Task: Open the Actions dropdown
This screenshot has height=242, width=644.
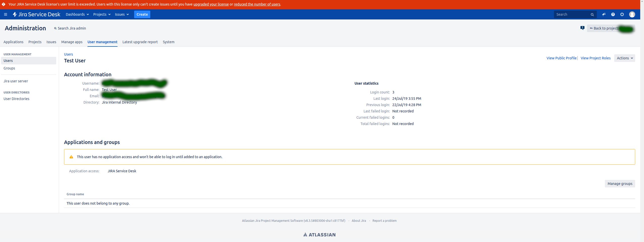Action: tap(625, 58)
